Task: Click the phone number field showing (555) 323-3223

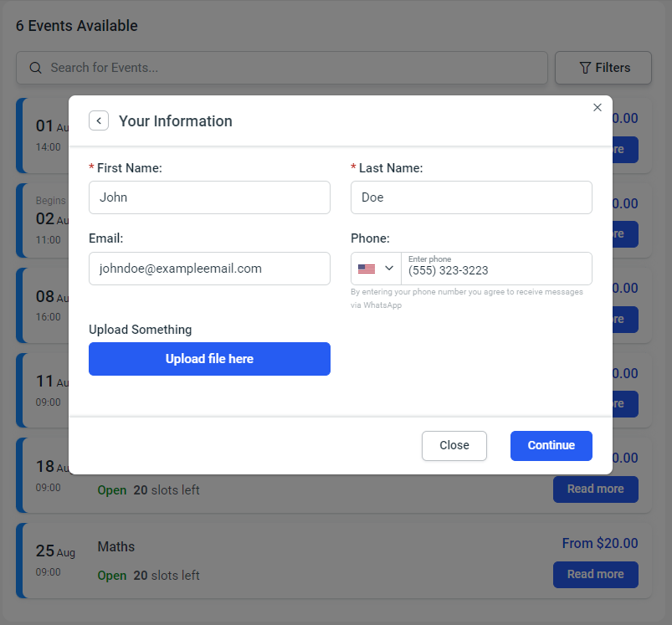Action: [x=496, y=271]
